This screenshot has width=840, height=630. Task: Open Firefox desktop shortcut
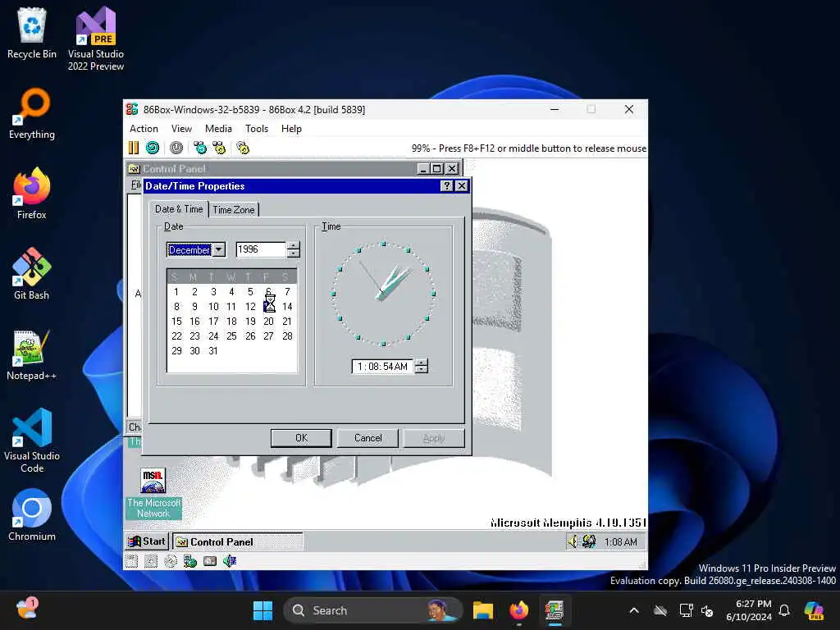(x=32, y=194)
